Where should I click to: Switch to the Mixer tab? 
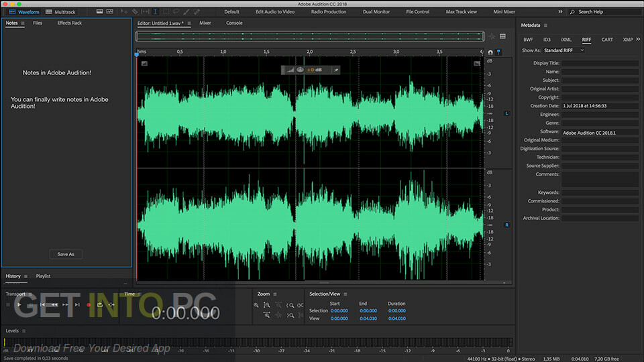tap(205, 23)
